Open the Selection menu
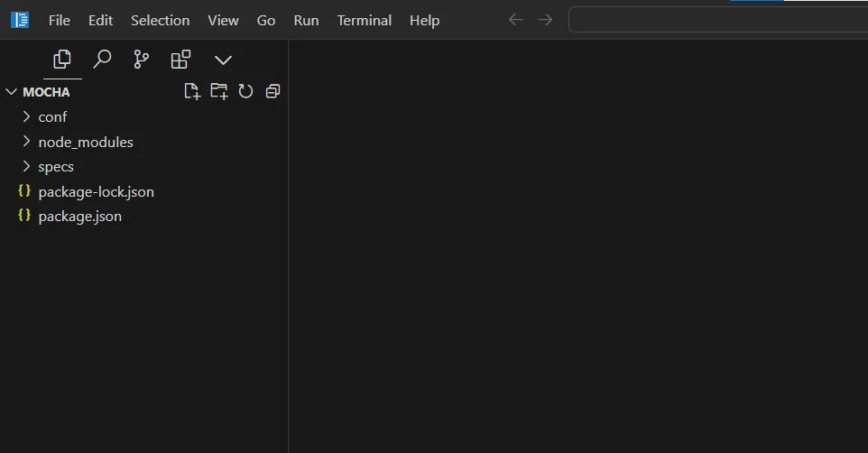This screenshot has height=453, width=868. [x=160, y=21]
